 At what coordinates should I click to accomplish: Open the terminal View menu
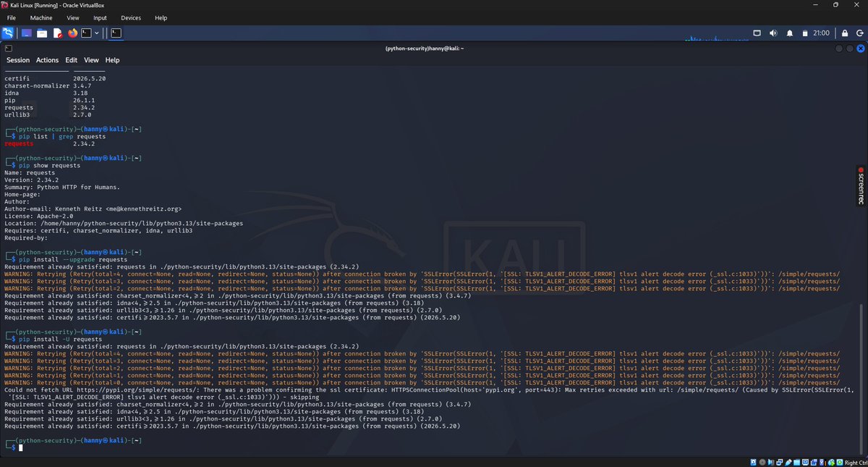pos(91,60)
